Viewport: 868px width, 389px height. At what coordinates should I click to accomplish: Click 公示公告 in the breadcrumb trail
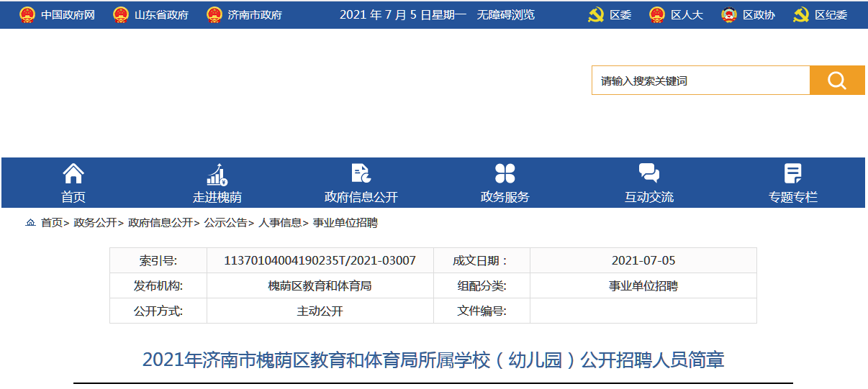225,223
